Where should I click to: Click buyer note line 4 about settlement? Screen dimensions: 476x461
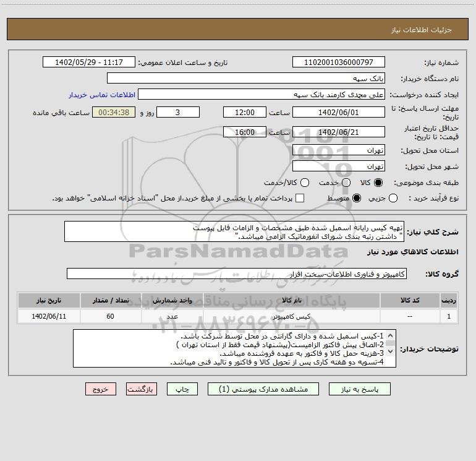coord(277,362)
